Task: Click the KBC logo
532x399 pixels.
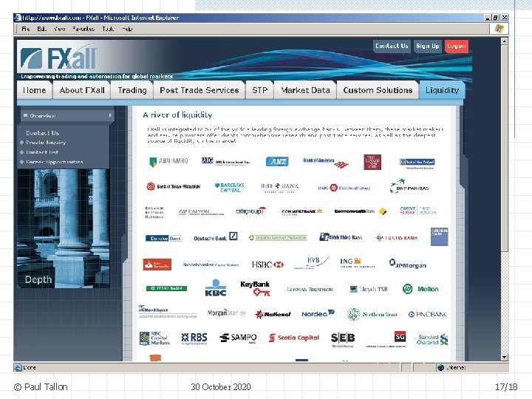Action: point(216,287)
